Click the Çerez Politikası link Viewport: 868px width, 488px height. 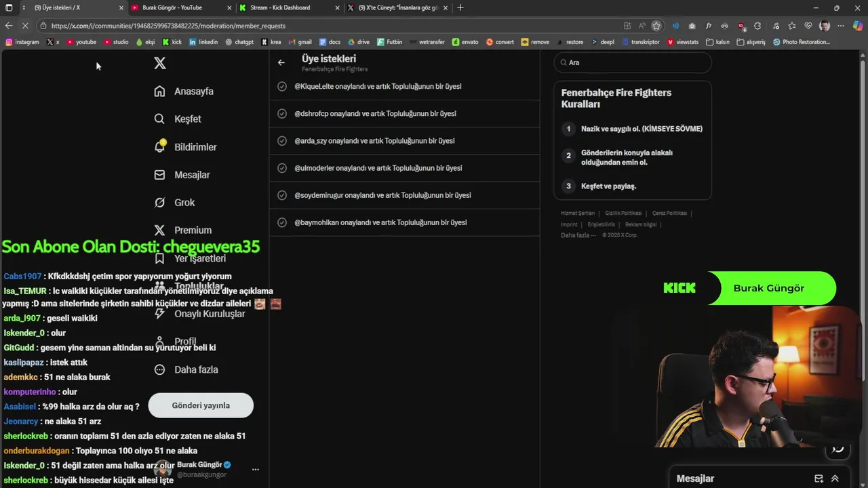point(669,213)
